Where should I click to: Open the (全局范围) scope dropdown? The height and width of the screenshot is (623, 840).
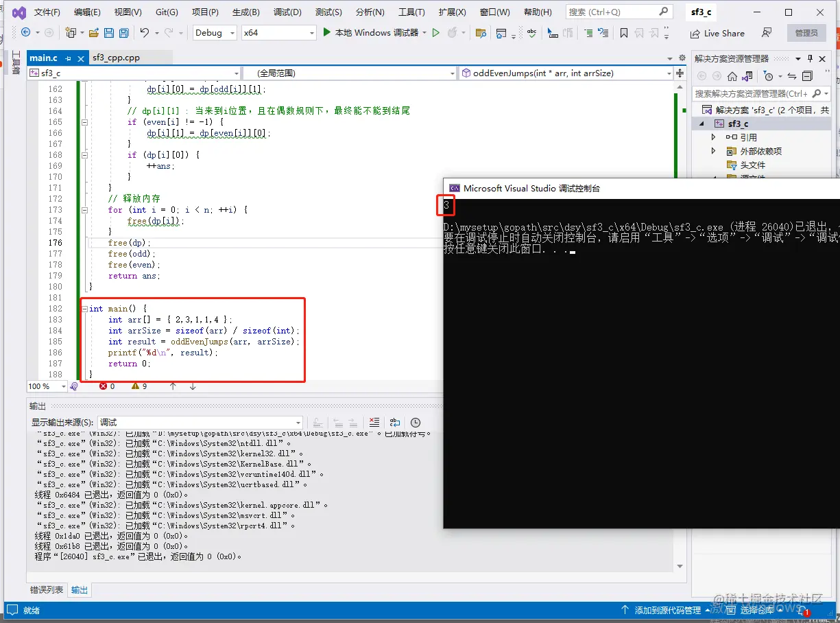(349, 73)
